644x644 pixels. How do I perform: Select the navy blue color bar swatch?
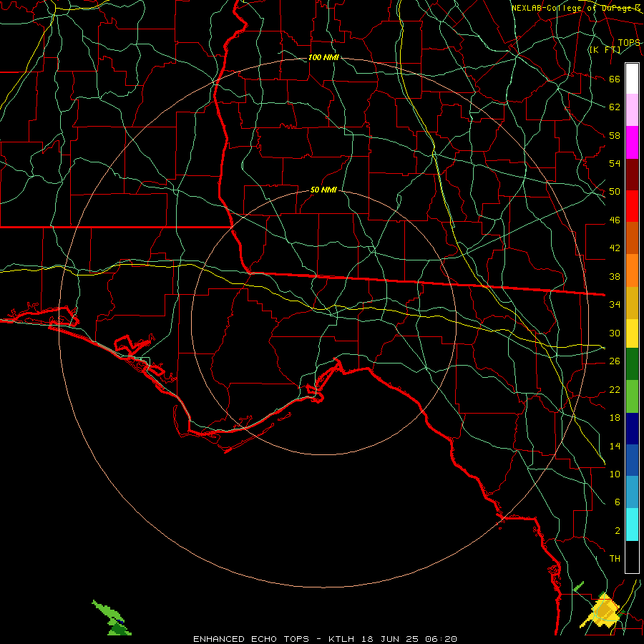(x=632, y=429)
